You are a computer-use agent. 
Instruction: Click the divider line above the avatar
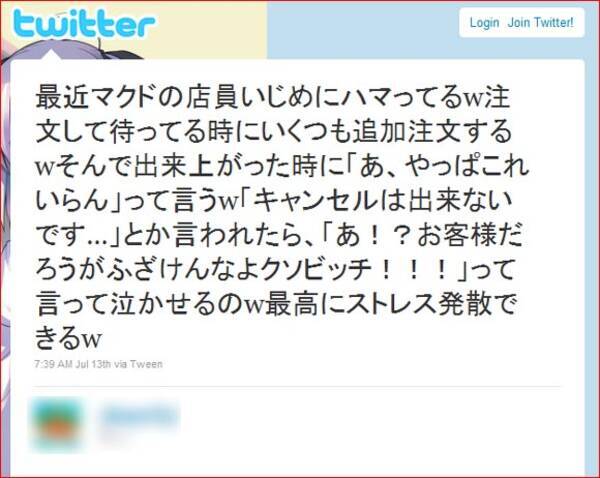(297, 387)
